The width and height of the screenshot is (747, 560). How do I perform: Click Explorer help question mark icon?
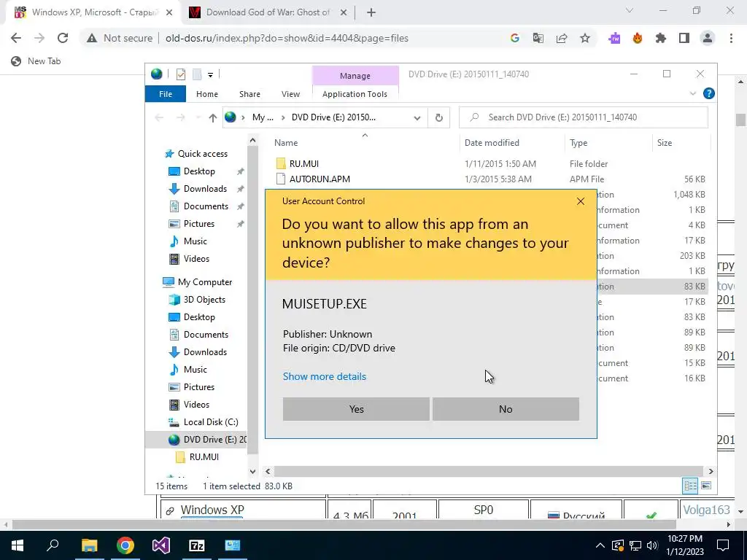click(x=709, y=93)
